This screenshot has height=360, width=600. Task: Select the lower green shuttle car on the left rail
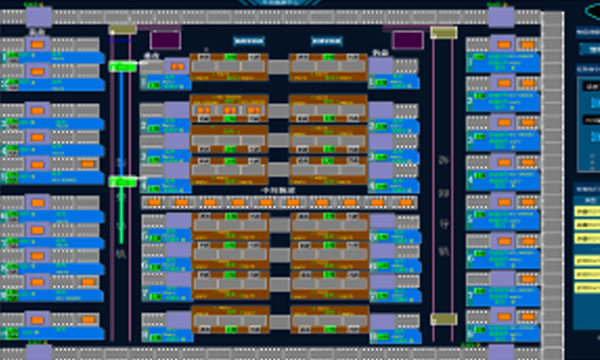[123, 182]
